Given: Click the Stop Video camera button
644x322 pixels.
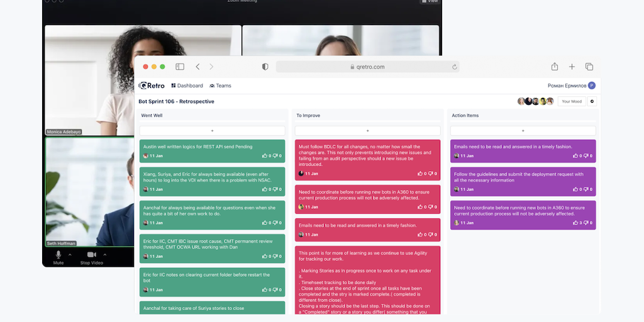Looking at the screenshot, I should [x=92, y=255].
